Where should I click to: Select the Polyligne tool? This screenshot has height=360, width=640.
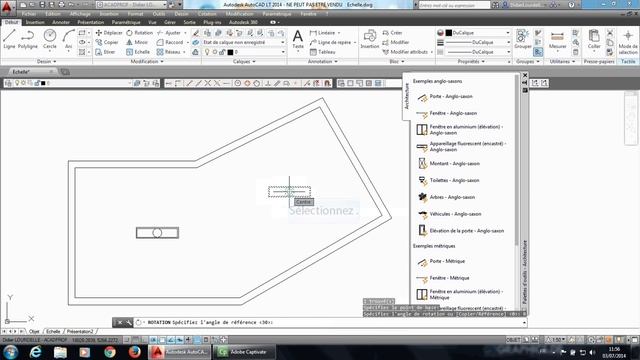coord(27,39)
